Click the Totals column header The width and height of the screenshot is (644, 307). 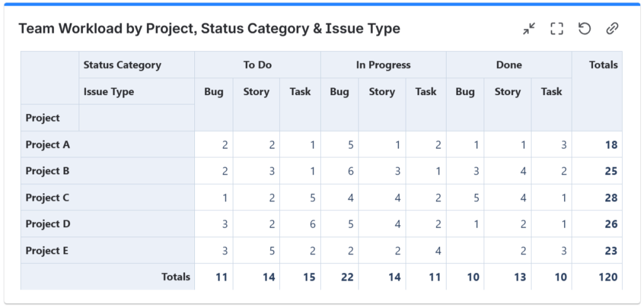tap(603, 65)
